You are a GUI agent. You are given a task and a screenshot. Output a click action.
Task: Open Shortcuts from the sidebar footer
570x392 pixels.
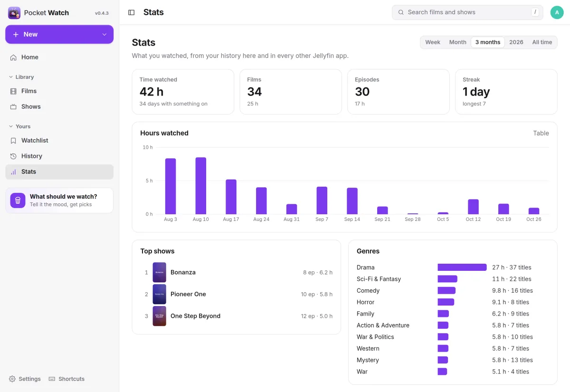tap(66, 379)
